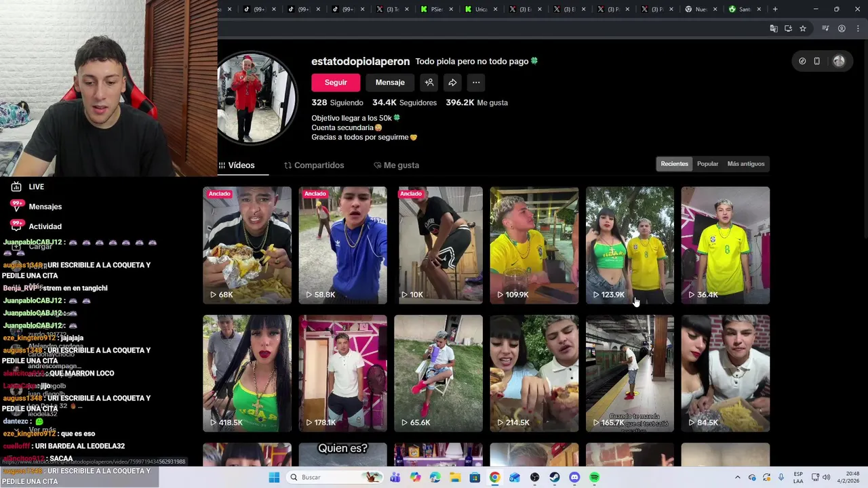
Task: Open the video with 178.1K views
Action: [342, 373]
